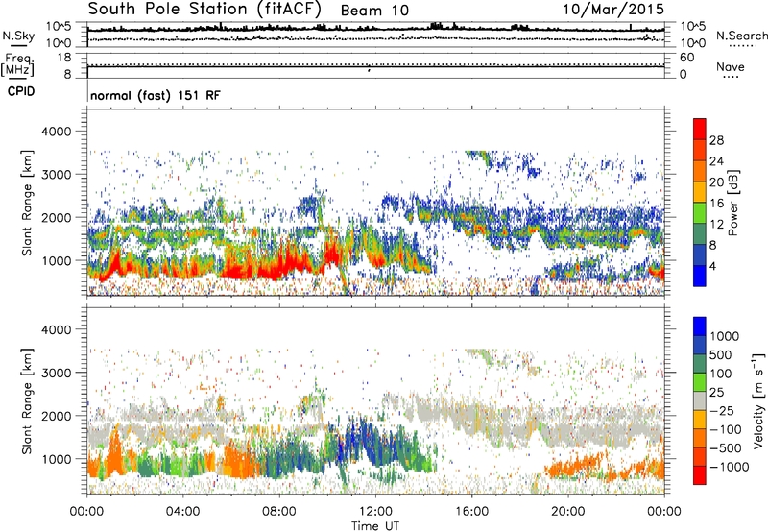Screen dimensions: 768x532
Task: Click the Nave legend label
Action: coord(731,66)
